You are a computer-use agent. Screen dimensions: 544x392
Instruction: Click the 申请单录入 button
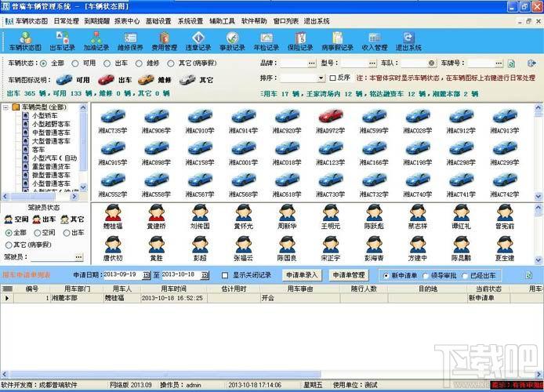[302, 275]
